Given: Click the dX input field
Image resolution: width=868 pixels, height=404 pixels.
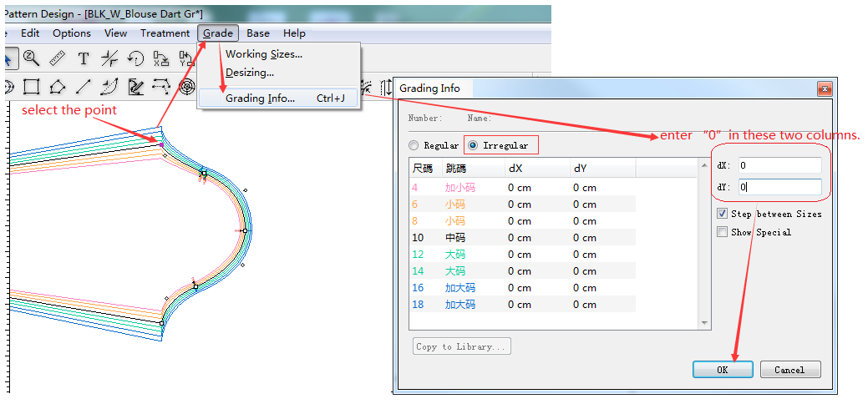Looking at the screenshot, I should coord(779,165).
